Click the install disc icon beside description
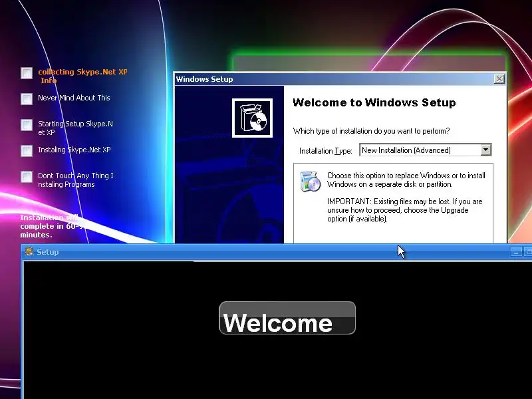Viewport: 532px width, 399px height. pyautogui.click(x=310, y=181)
